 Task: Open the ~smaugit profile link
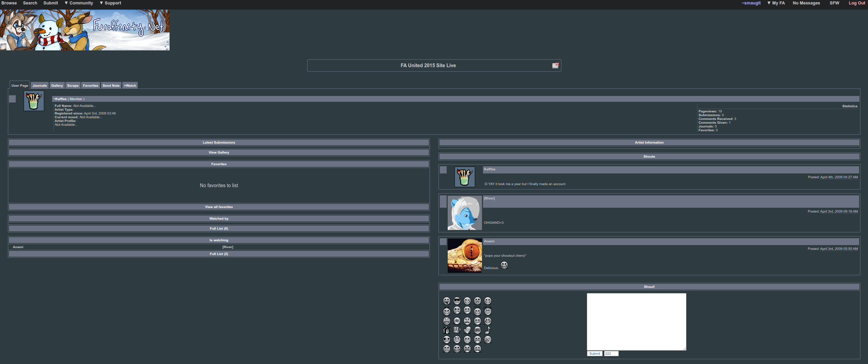[x=751, y=3]
